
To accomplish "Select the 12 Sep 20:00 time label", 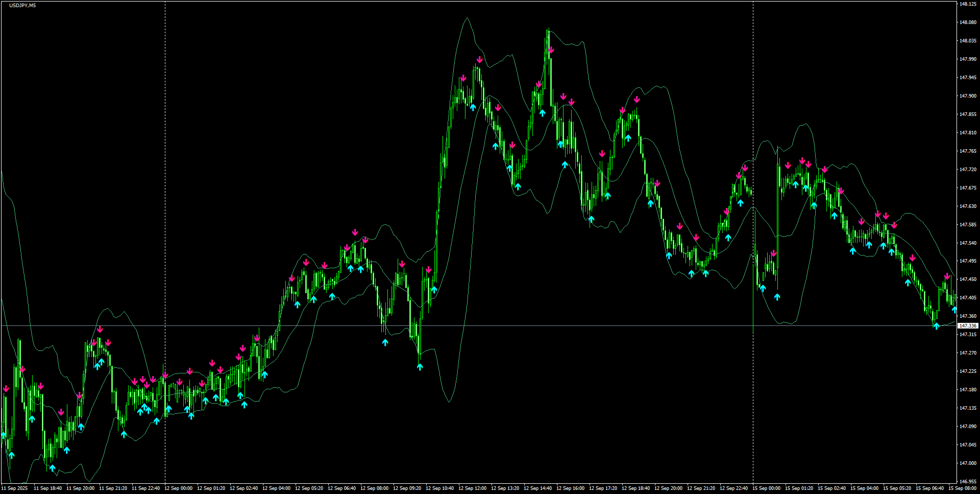I will pyautogui.click(x=668, y=488).
